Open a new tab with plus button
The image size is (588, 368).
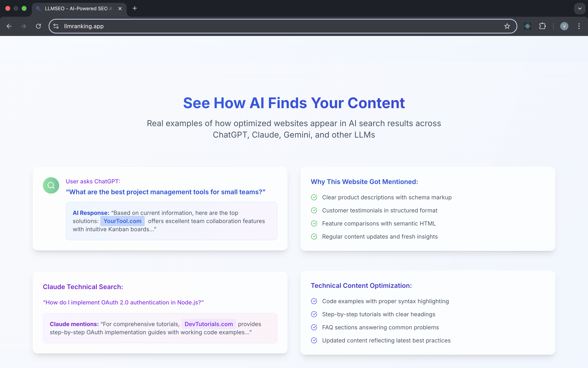(135, 8)
